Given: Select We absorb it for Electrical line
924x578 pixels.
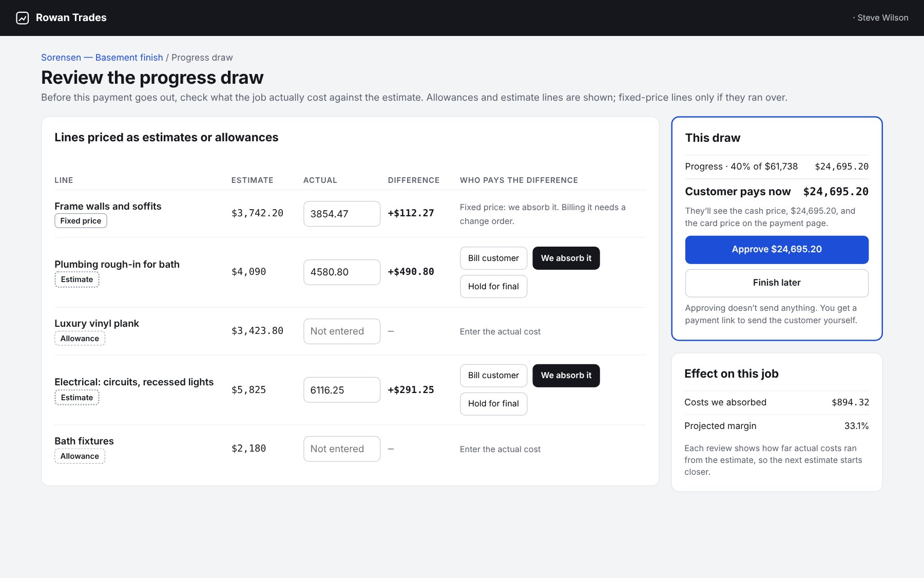Looking at the screenshot, I should coord(566,376).
